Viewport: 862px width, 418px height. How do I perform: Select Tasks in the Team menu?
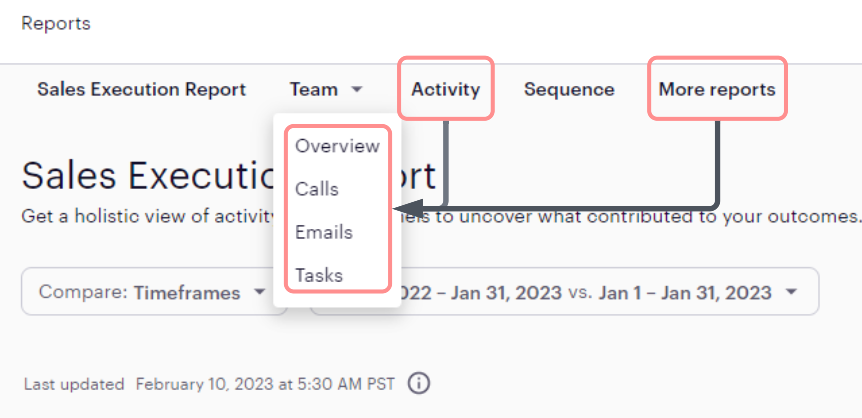(319, 275)
